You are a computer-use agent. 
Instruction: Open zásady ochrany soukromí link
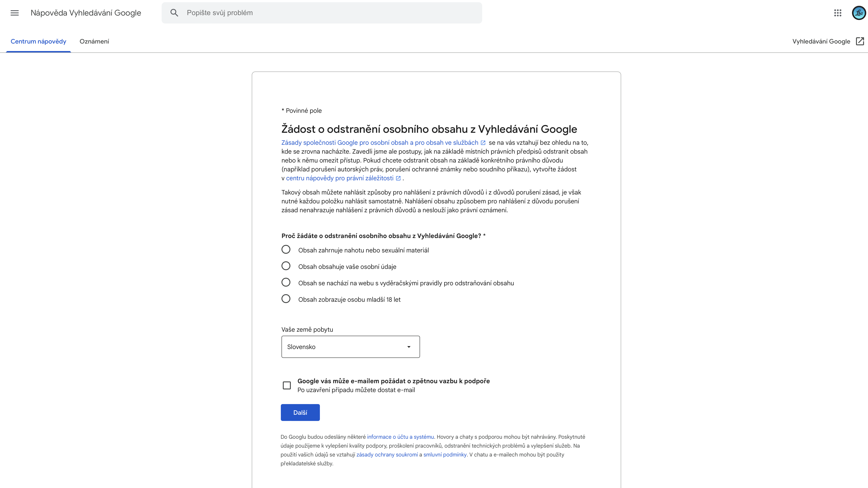[x=387, y=455]
